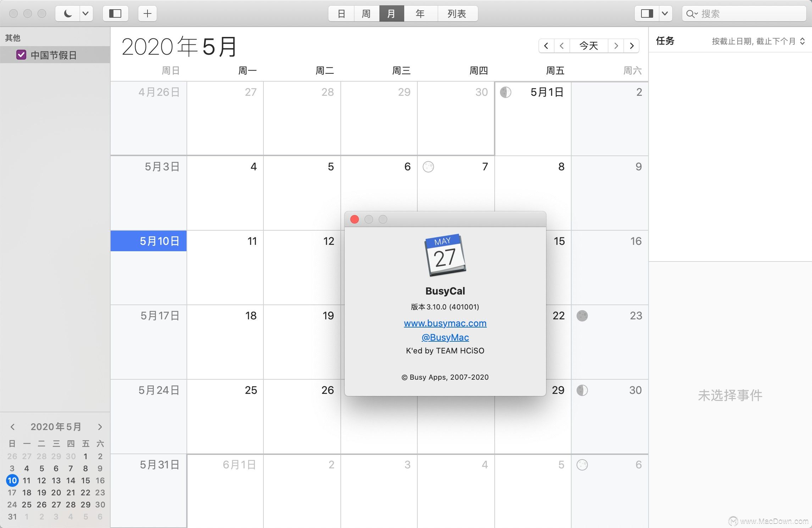This screenshot has height=528, width=812.
Task: Open right panel options dropdown arrow
Action: point(665,13)
